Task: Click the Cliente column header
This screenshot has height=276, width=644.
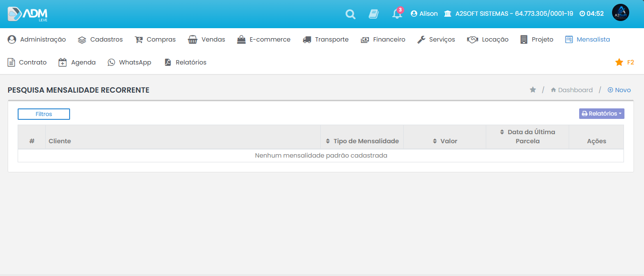Action: click(183, 141)
